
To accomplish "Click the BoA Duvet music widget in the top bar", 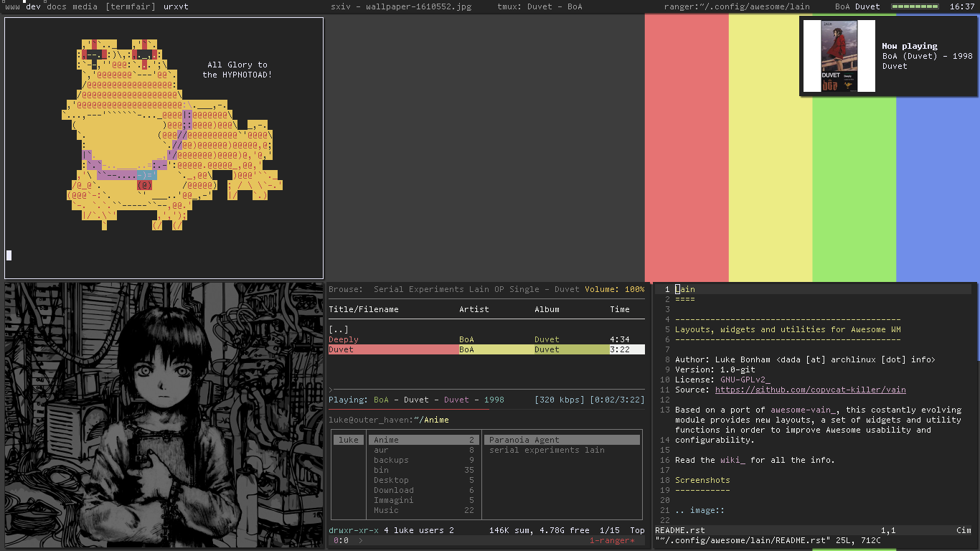I will click(x=857, y=6).
